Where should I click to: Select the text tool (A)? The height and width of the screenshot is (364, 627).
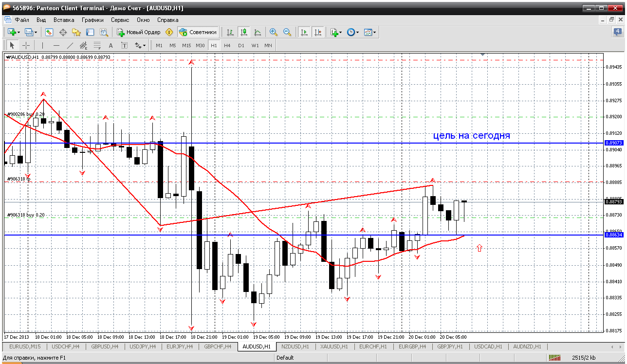coord(111,45)
